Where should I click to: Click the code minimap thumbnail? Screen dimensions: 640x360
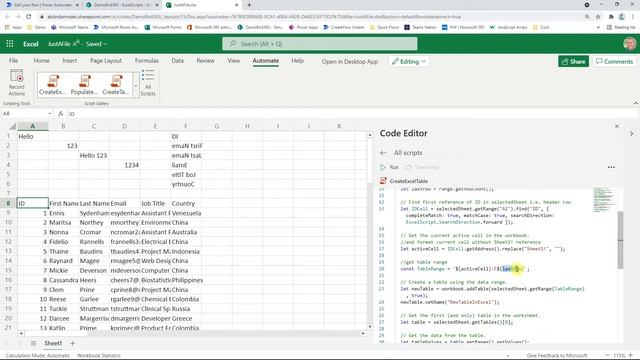tap(603, 200)
